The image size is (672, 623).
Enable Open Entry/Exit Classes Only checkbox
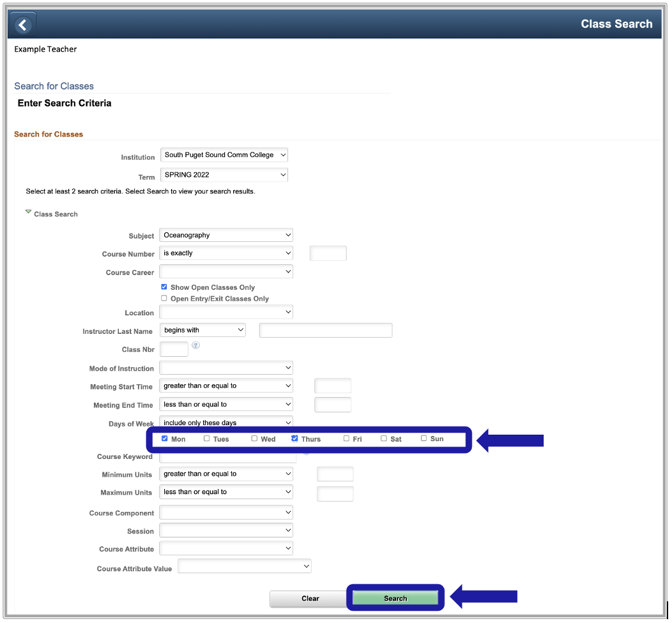click(164, 298)
